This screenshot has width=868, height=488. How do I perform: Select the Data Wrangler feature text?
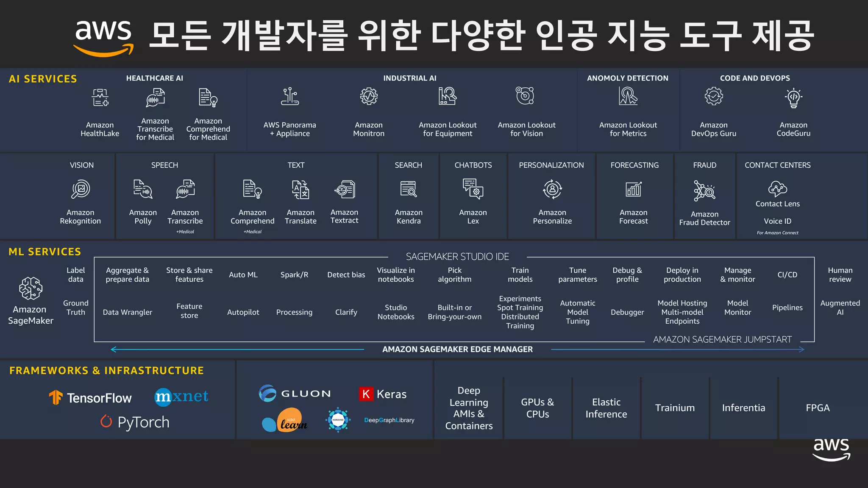pos(128,312)
